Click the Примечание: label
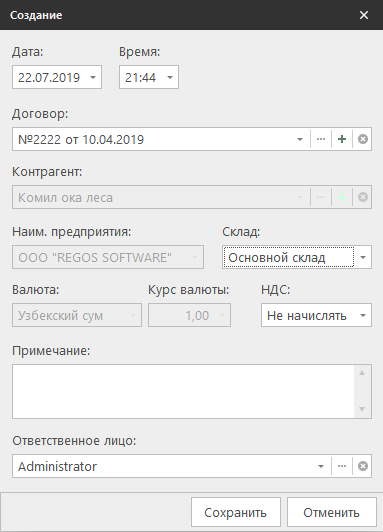This screenshot has height=532, width=383. coord(51,350)
